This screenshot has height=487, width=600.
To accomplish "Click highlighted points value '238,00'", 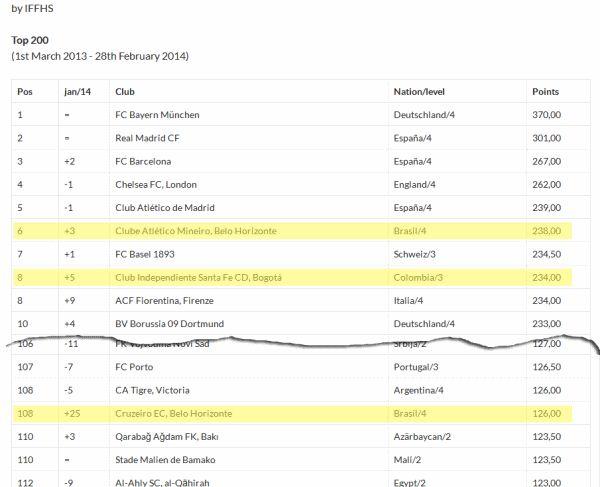I will [546, 231].
